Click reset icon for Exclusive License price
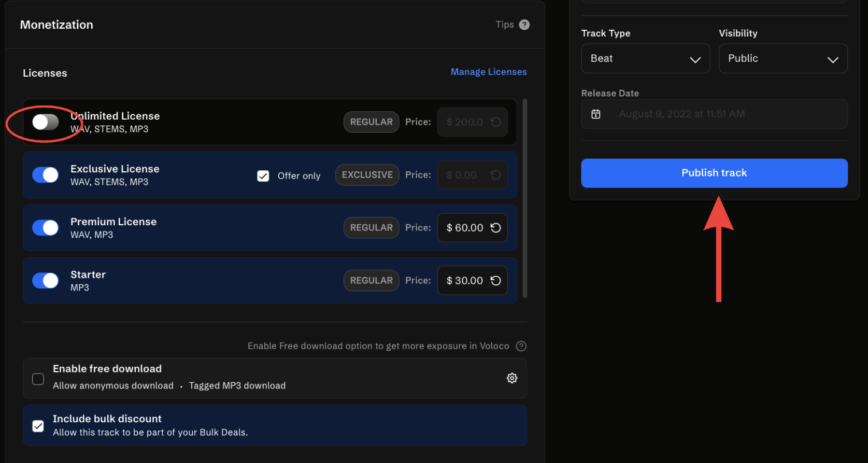 496,175
